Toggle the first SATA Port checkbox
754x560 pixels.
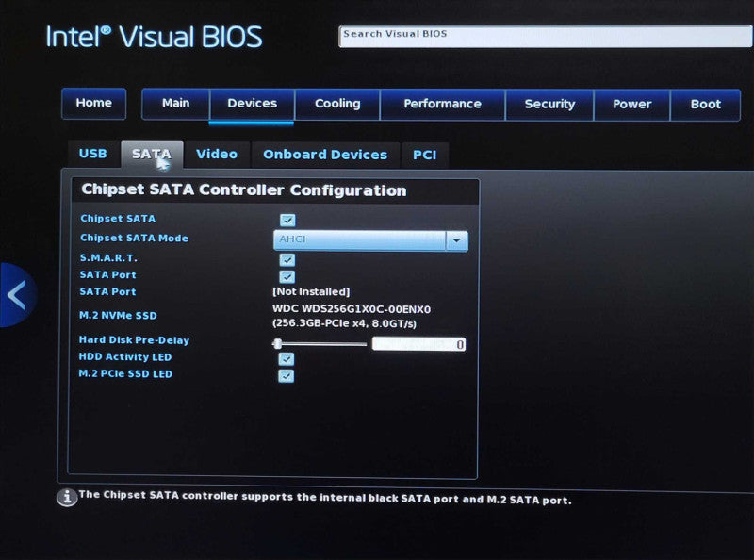tap(287, 276)
